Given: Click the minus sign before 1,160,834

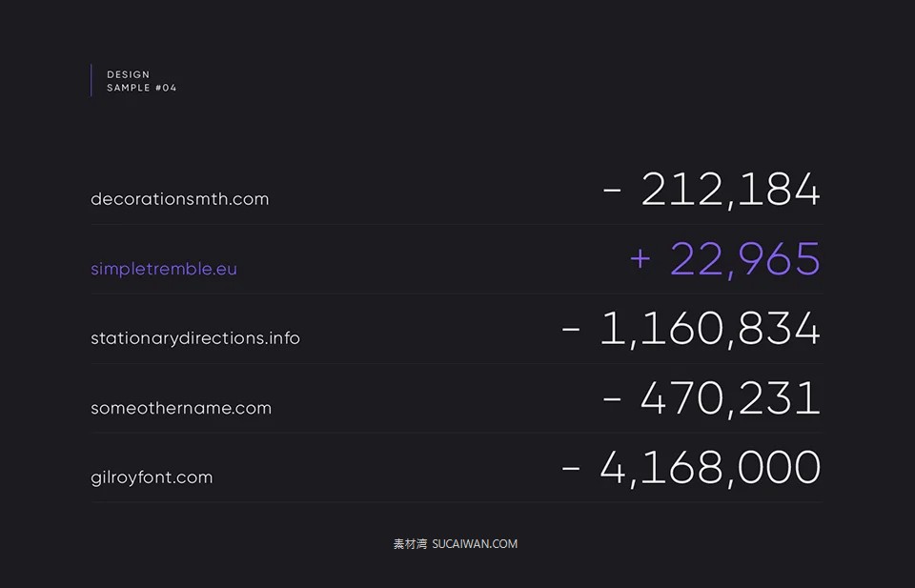Looking at the screenshot, I should point(571,330).
